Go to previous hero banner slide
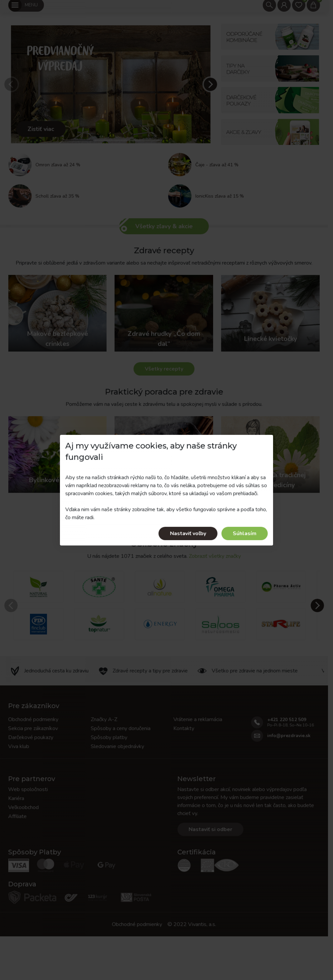Screen dimensions: 333x980 pos(11,84)
